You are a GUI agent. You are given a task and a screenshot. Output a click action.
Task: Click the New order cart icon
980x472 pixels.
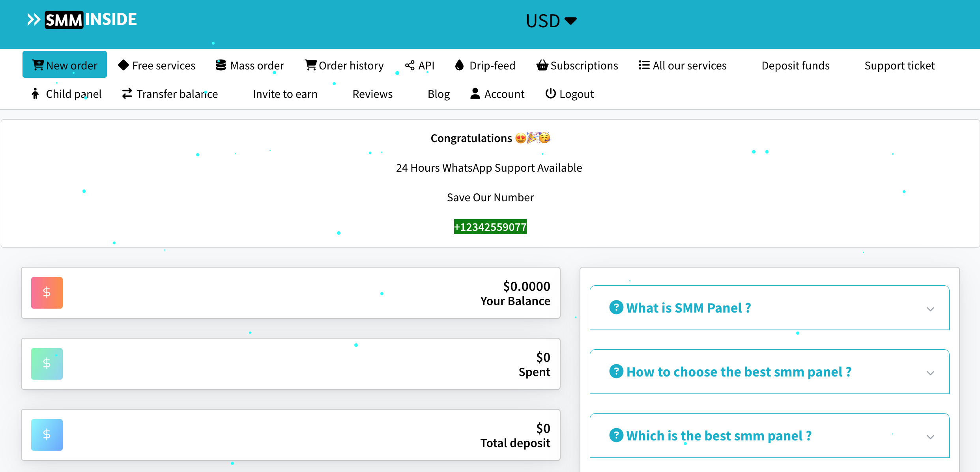point(38,65)
